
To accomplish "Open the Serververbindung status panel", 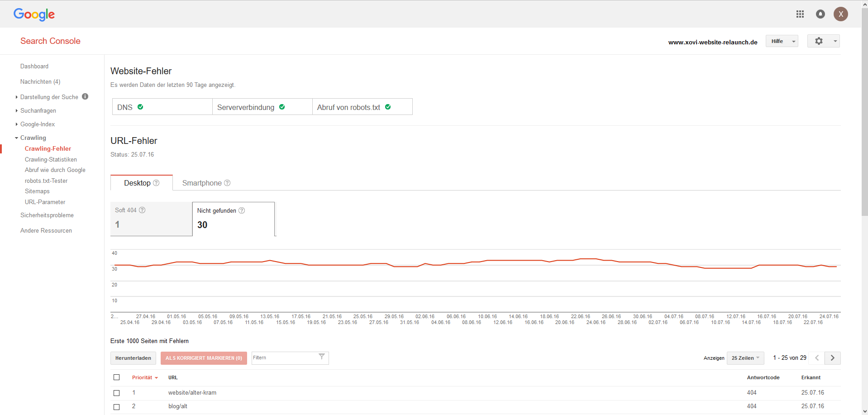I will click(262, 107).
